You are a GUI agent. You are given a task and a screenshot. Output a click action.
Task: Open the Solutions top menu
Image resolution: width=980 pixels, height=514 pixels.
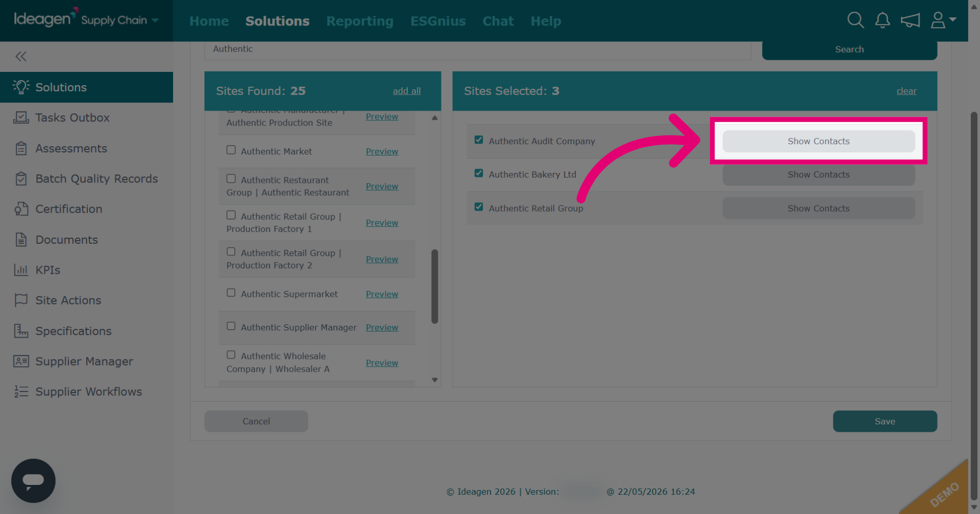[278, 21]
